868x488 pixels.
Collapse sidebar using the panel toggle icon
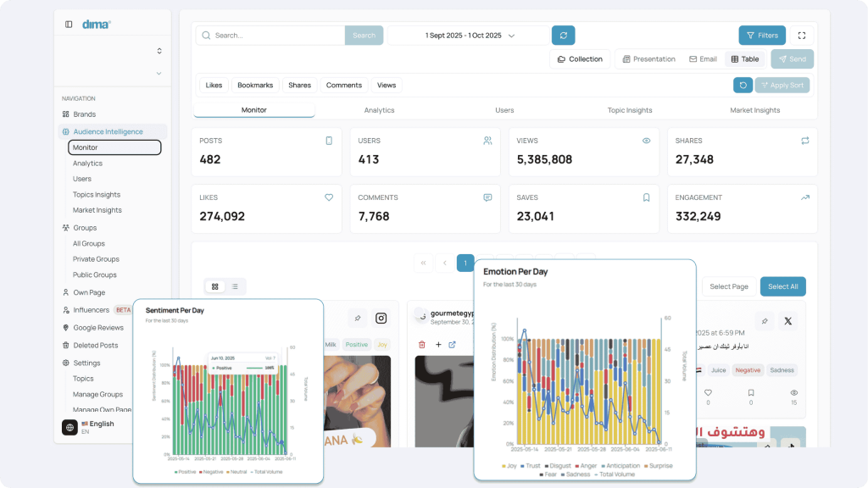tap(69, 25)
